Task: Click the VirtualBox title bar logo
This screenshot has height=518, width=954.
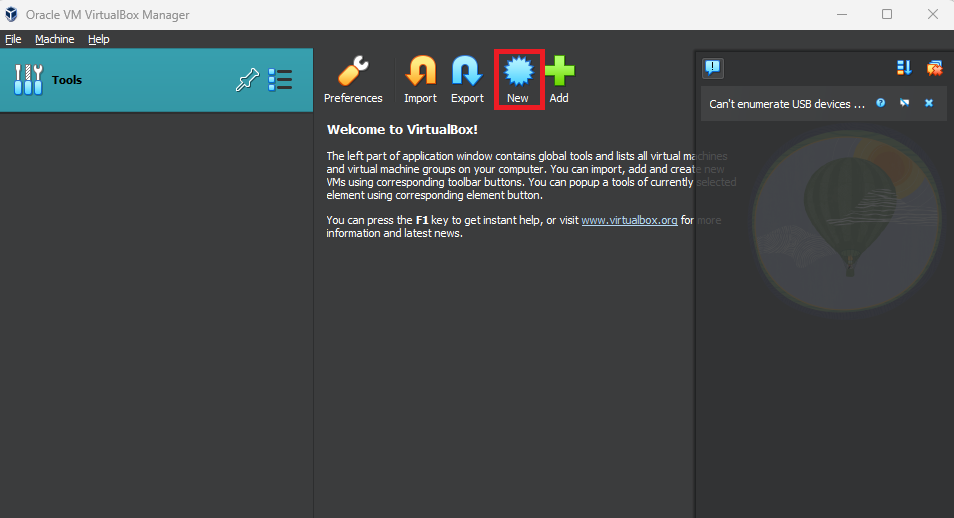Action: pos(12,15)
